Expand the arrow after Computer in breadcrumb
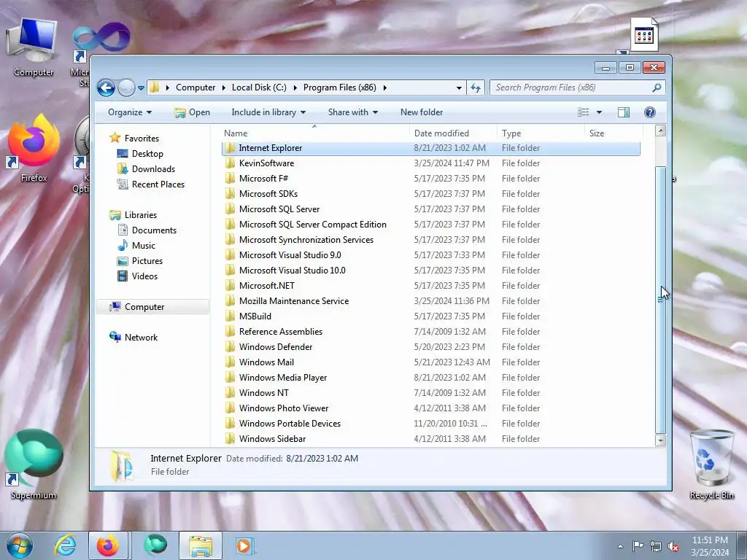The width and height of the screenshot is (747, 560). tap(223, 87)
